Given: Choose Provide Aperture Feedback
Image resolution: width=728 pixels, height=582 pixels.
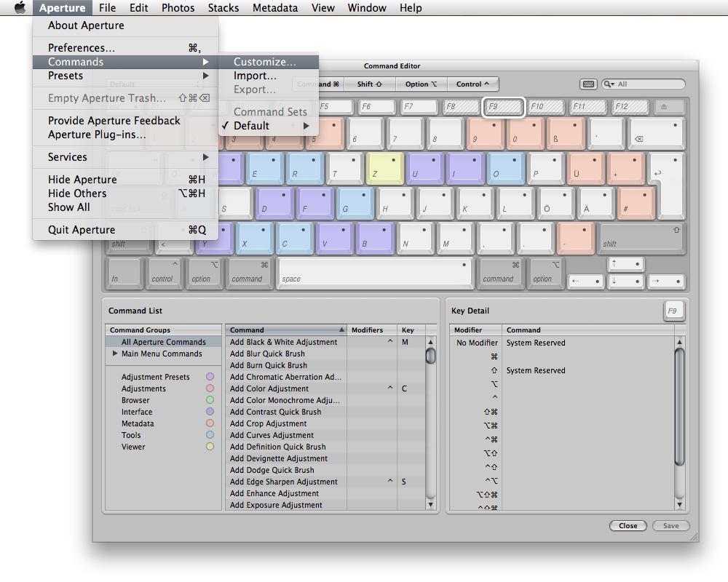Looking at the screenshot, I should pyautogui.click(x=125, y=121).
